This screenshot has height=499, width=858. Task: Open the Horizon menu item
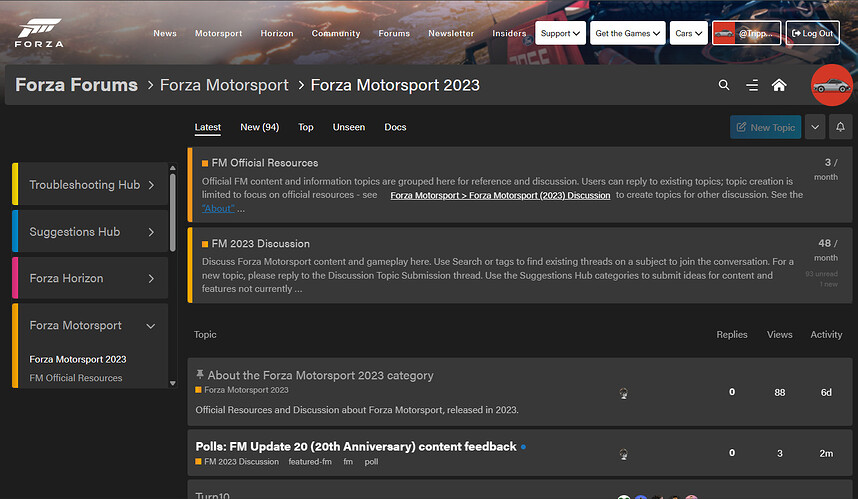tap(277, 33)
